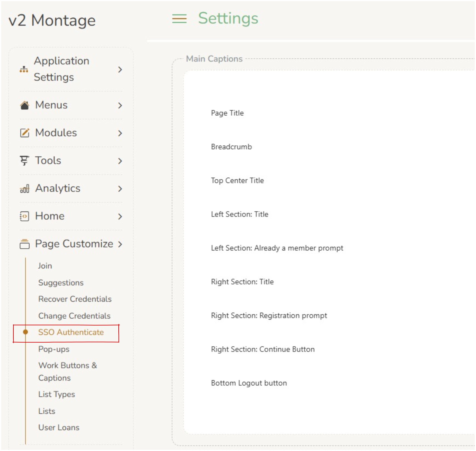
Task: Click the house icon beside Menus
Action: pos(24,105)
